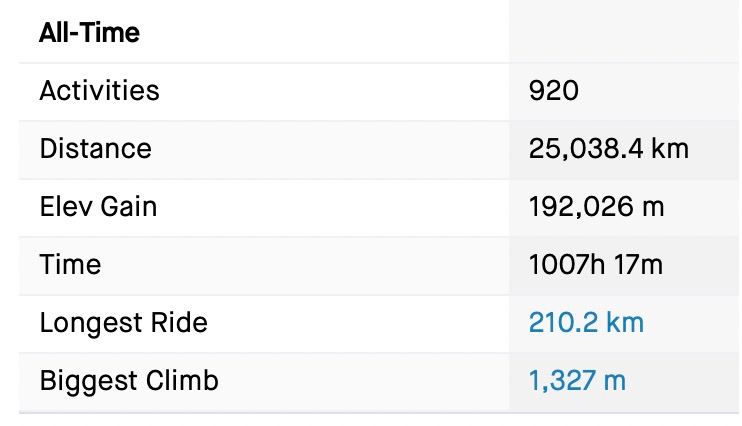
Task: Click the All-Time section header
Action: click(x=89, y=33)
